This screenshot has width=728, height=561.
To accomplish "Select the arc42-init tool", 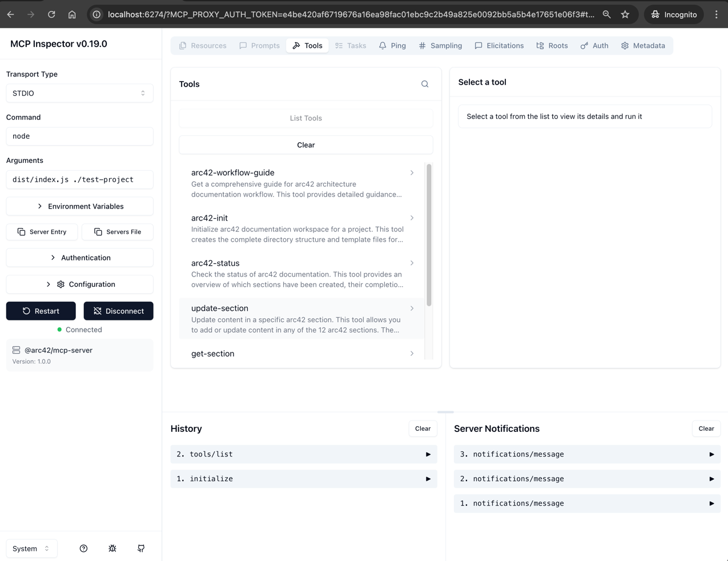I will (x=302, y=229).
